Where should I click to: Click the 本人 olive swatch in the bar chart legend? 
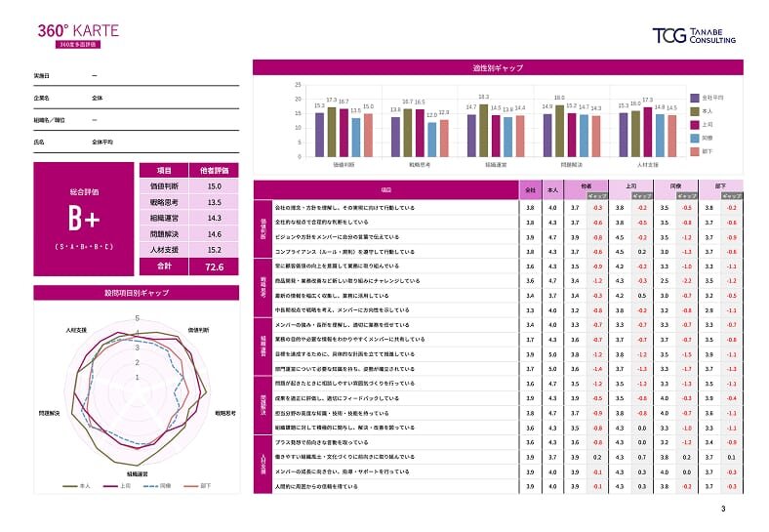click(695, 111)
